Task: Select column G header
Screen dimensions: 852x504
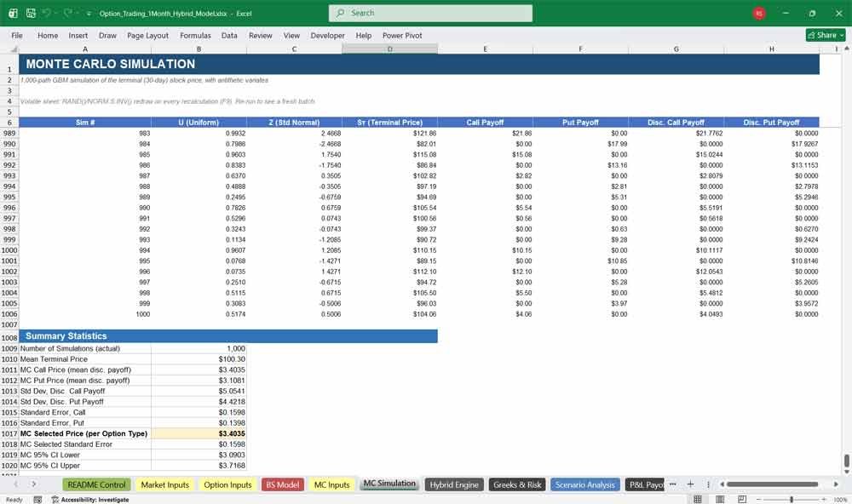Action: [676, 49]
